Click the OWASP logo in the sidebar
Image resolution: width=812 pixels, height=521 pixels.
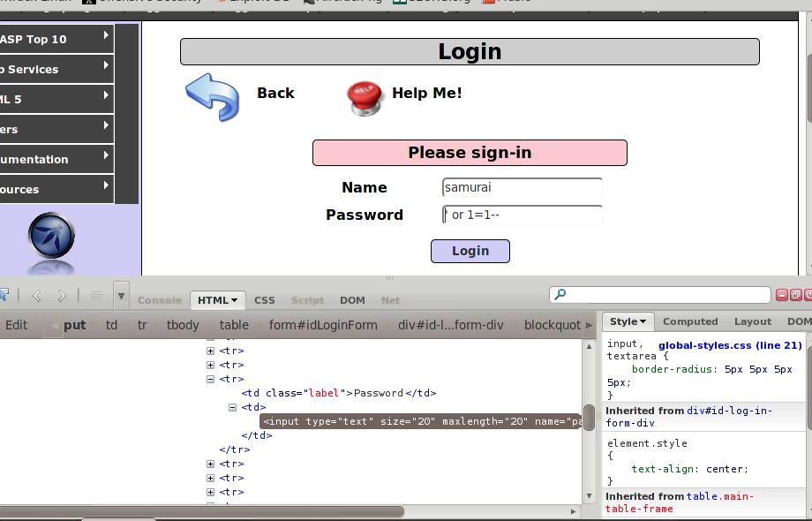coord(51,235)
